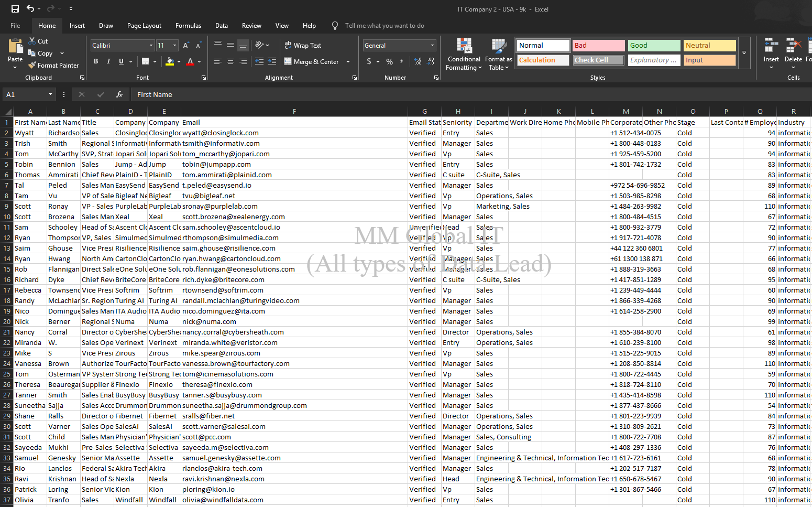Toggle Wrap Text
Screen dimensions: 812x507
[x=303, y=46]
